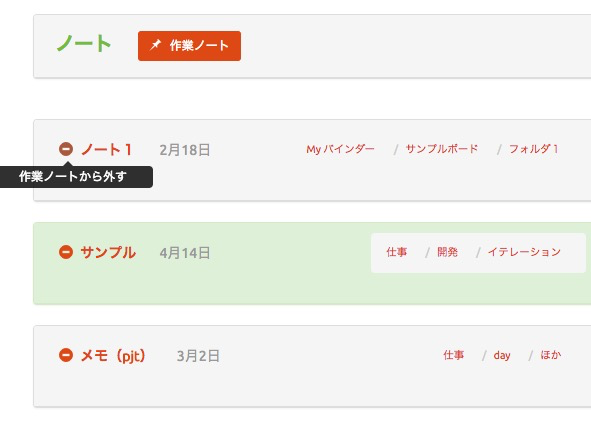Go to the My バインダー breadcrumb
This screenshot has width=591, height=423.
pos(340,149)
